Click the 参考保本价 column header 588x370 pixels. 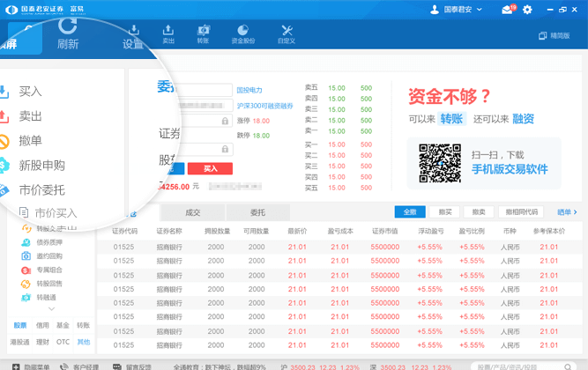click(x=549, y=231)
